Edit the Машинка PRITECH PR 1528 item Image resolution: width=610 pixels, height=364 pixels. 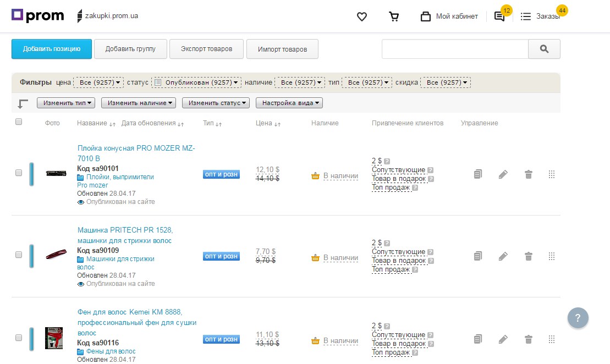click(503, 256)
